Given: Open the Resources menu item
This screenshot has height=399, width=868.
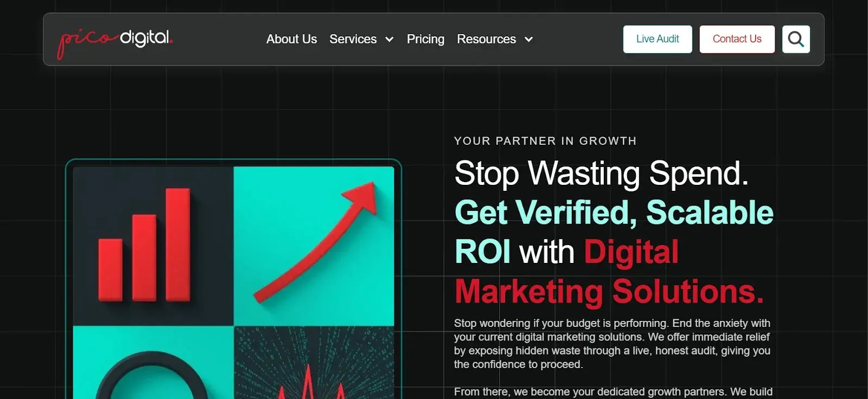Looking at the screenshot, I should [x=486, y=40].
